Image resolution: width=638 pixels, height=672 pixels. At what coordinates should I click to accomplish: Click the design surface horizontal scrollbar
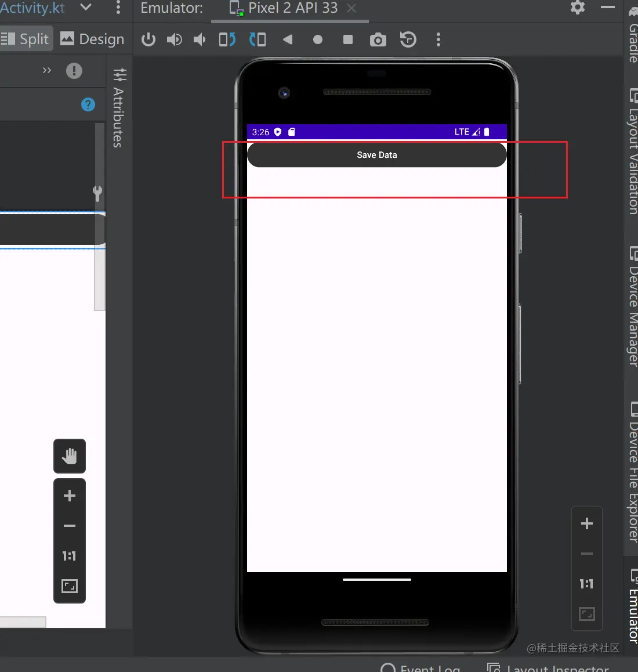point(23,622)
